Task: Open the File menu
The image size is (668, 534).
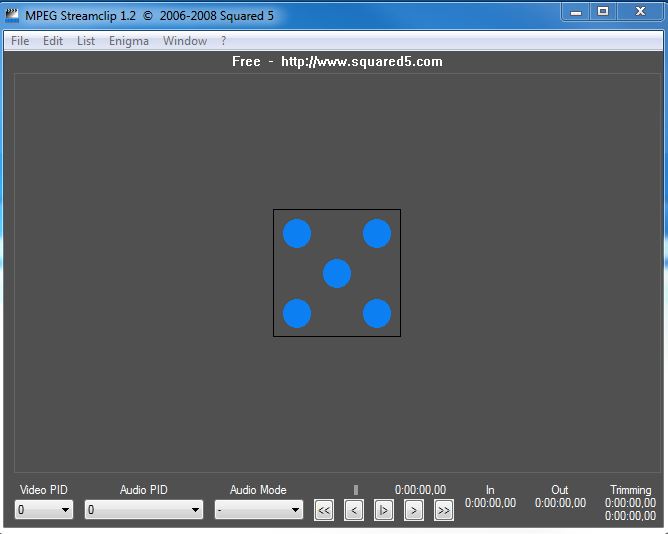Action: tap(20, 41)
